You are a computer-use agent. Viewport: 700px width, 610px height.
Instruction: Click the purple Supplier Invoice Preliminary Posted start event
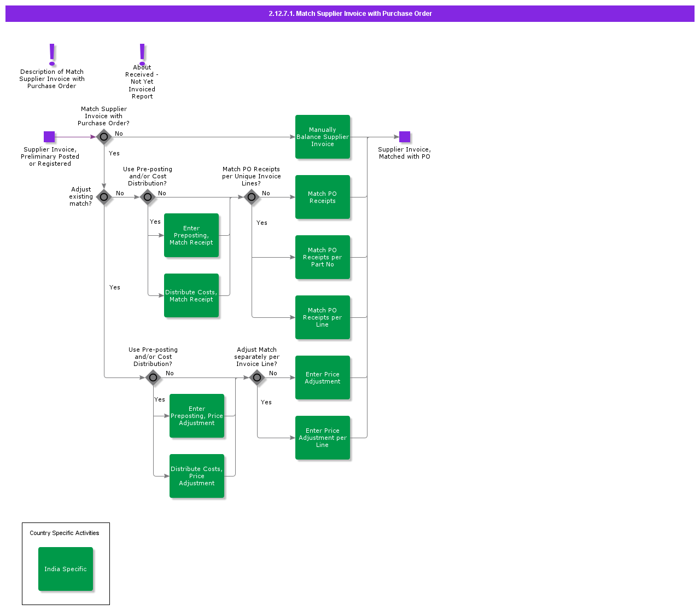coord(49,137)
